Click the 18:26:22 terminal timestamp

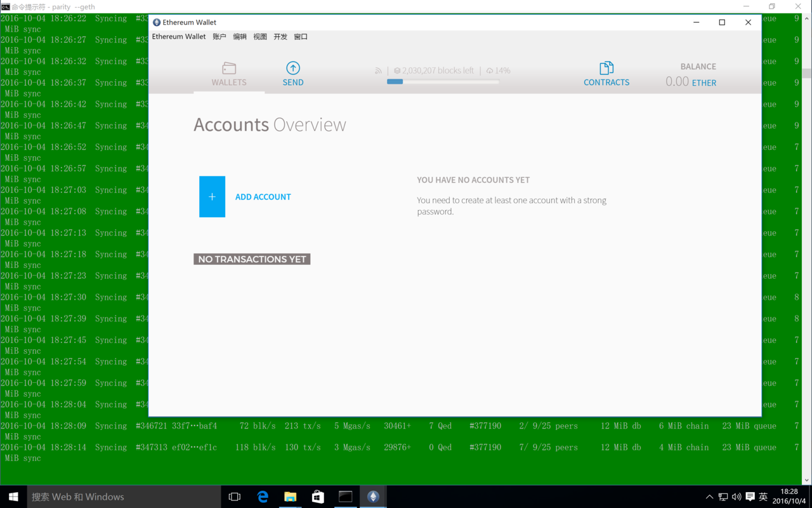68,18
